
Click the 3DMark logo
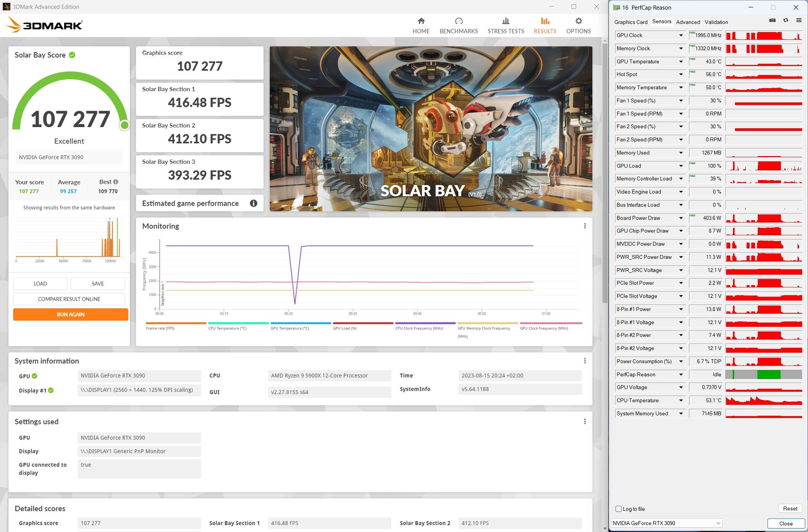(45, 25)
